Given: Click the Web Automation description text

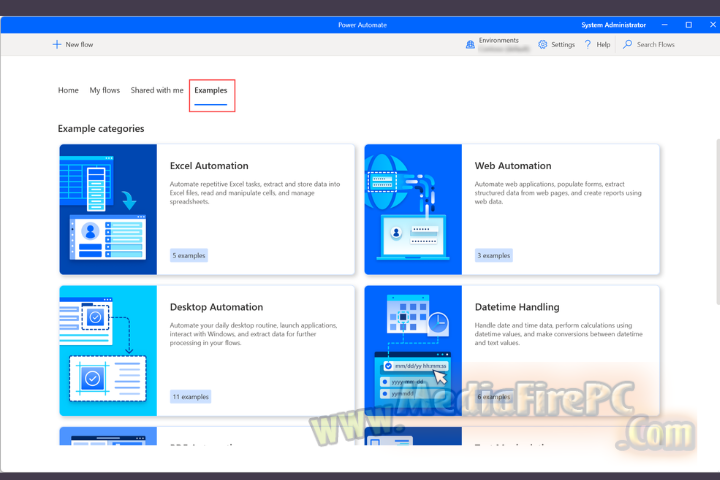Looking at the screenshot, I should [x=558, y=193].
